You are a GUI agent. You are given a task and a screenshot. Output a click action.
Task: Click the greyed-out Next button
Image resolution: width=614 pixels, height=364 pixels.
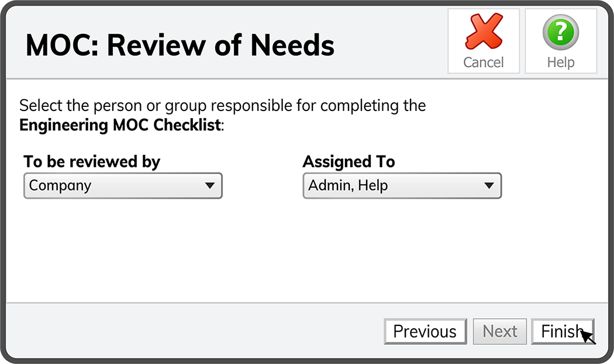pyautogui.click(x=500, y=331)
